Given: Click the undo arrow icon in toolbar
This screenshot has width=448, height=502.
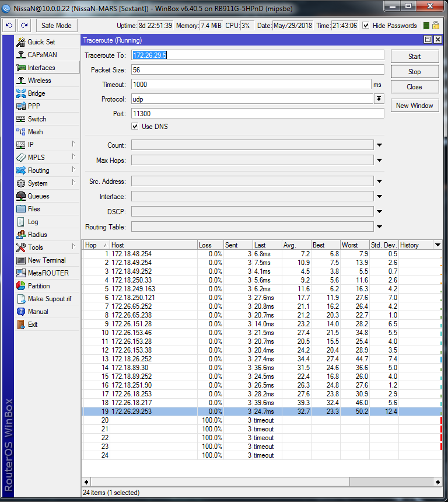Looking at the screenshot, I should pos(9,26).
